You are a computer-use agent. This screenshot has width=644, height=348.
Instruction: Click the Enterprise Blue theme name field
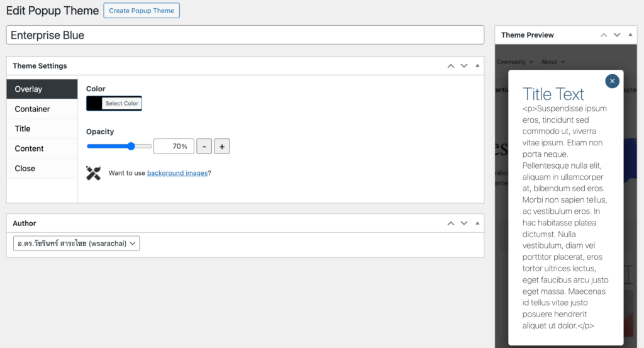click(x=245, y=35)
